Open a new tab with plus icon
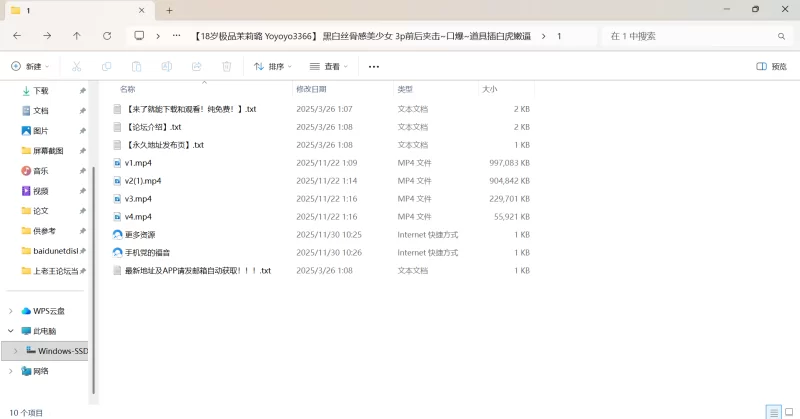 click(x=169, y=10)
